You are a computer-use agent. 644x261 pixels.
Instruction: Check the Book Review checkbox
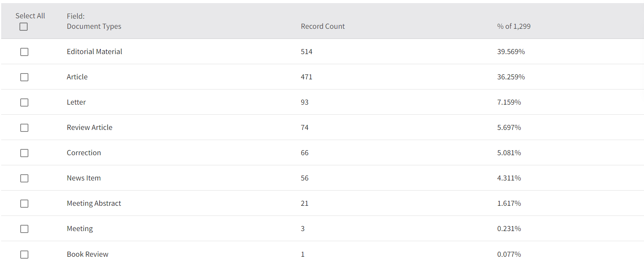[x=24, y=254]
